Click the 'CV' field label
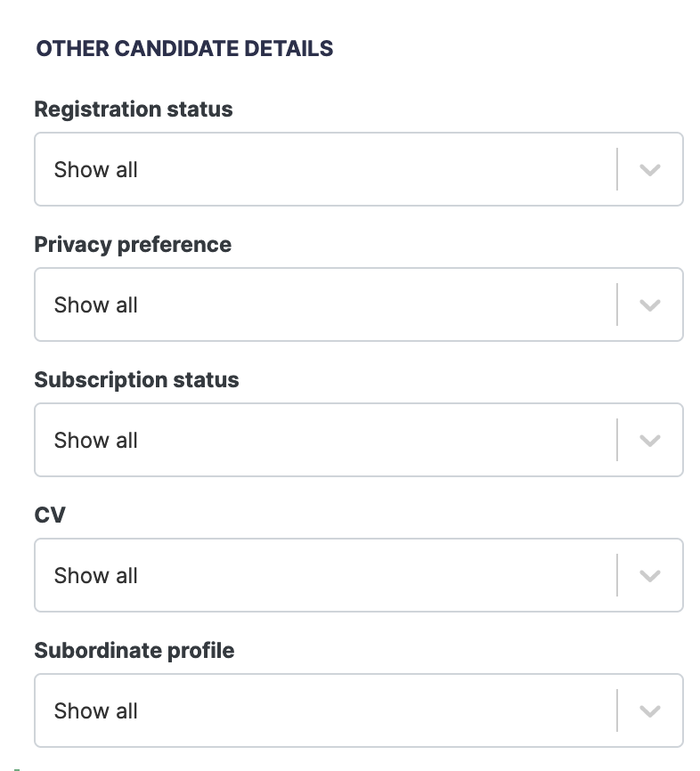This screenshot has height=771, width=700. tap(50, 515)
